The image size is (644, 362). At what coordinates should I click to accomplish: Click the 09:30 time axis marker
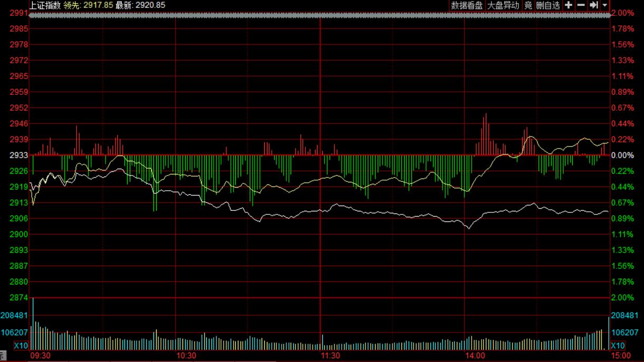(x=40, y=356)
